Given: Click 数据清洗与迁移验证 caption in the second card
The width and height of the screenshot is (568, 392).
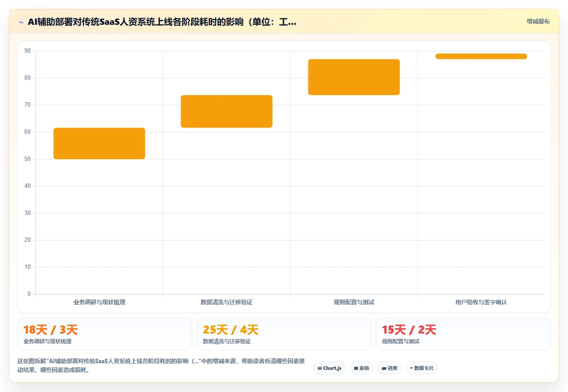Looking at the screenshot, I should tap(227, 342).
